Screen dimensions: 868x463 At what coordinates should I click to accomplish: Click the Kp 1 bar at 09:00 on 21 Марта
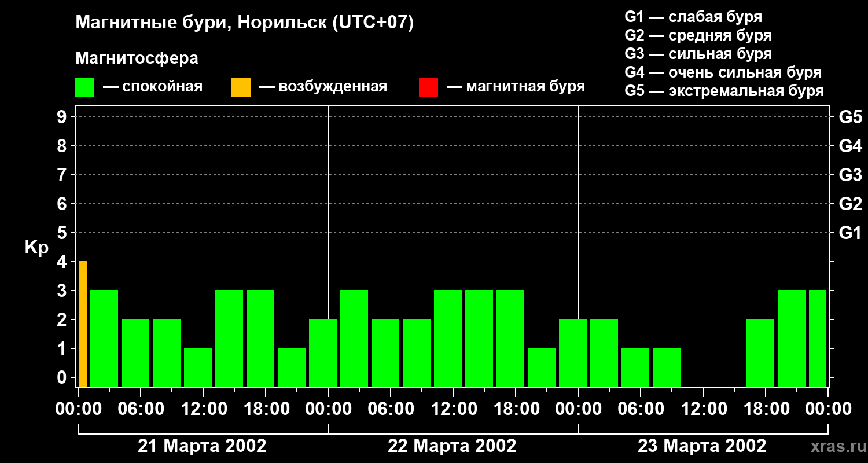(198, 367)
